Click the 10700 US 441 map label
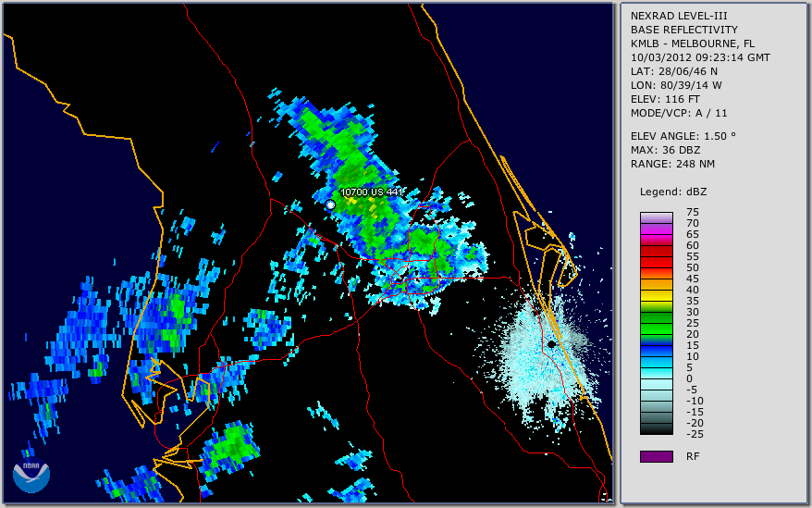This screenshot has height=508, width=812. (371, 192)
